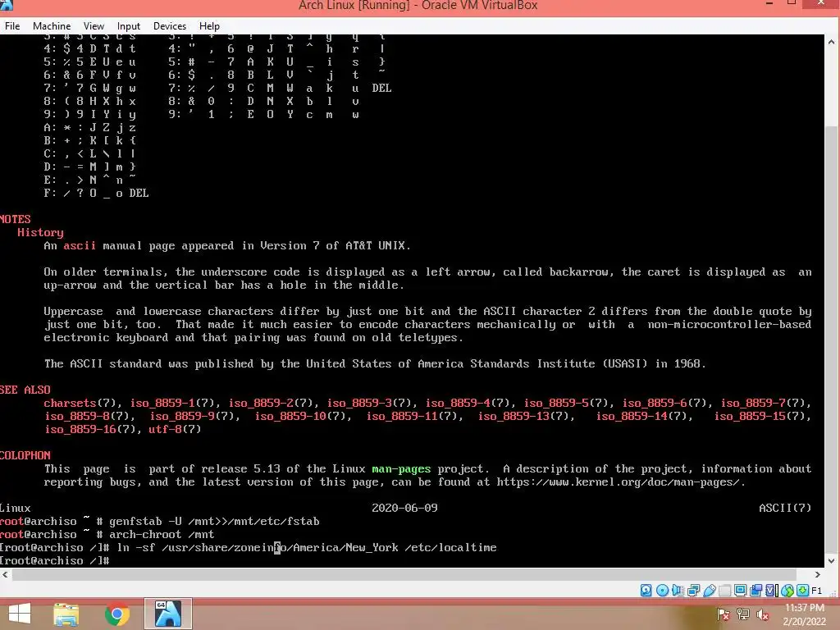This screenshot has height=630, width=840.
Task: Click the 'charsets(7)' reference in SEE ALSO
Action: [80, 403]
